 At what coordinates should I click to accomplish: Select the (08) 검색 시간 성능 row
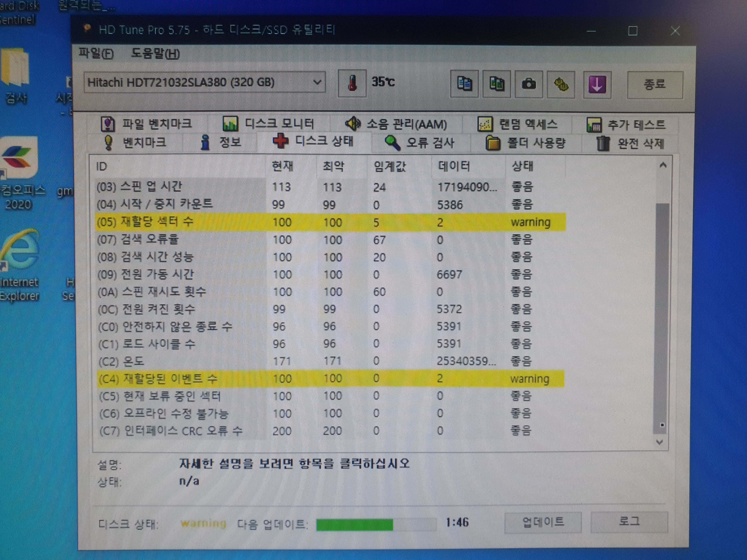[x=330, y=257]
